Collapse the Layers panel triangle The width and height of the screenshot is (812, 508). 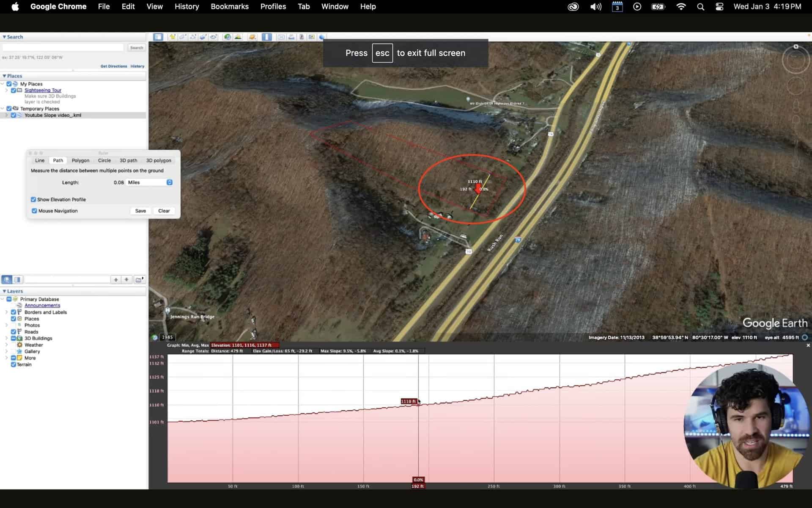[x=4, y=291]
